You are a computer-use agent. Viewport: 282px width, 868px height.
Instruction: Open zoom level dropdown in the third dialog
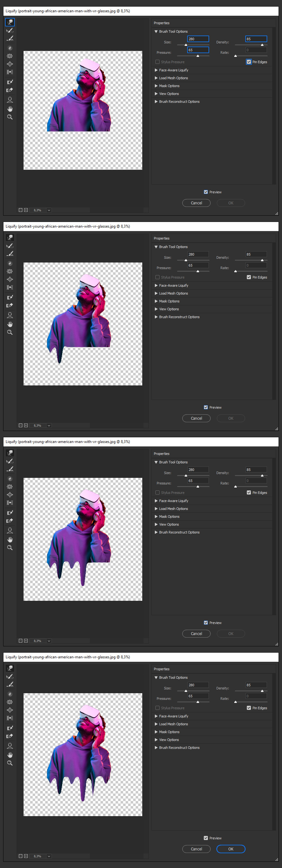[x=49, y=641]
